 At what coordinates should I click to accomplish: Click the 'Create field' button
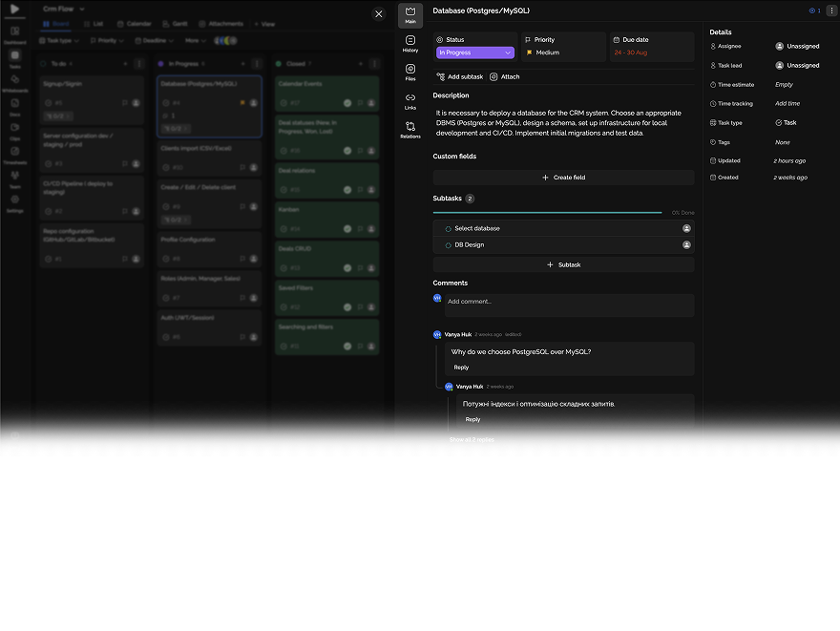(x=563, y=178)
